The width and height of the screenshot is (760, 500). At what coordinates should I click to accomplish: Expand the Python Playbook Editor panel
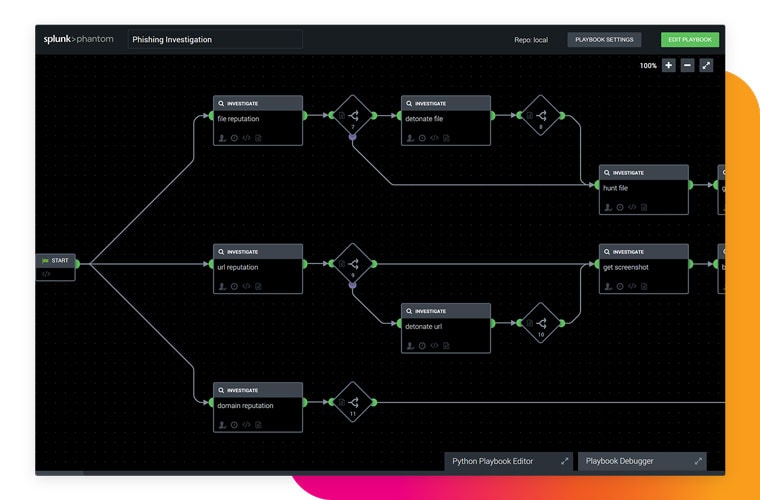pyautogui.click(x=564, y=461)
